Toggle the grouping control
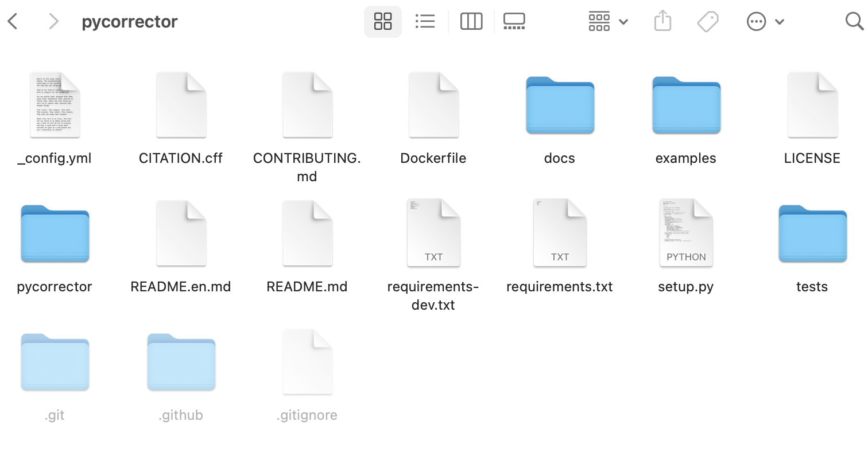This screenshot has width=868, height=476. [599, 21]
